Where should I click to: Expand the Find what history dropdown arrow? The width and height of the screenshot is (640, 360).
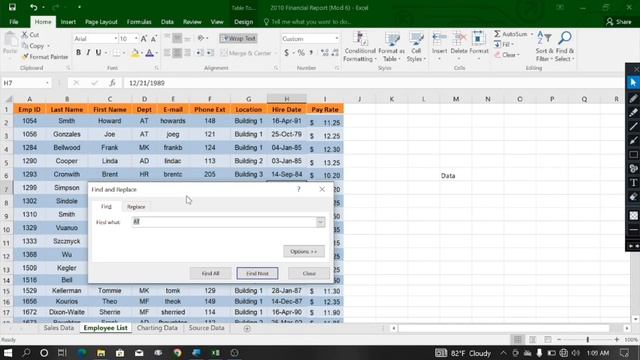(x=321, y=222)
